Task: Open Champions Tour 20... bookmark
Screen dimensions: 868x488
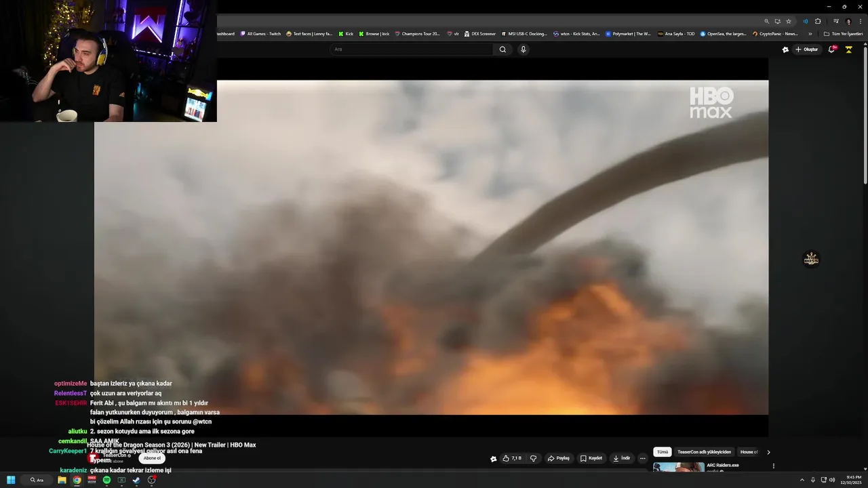Action: click(417, 34)
